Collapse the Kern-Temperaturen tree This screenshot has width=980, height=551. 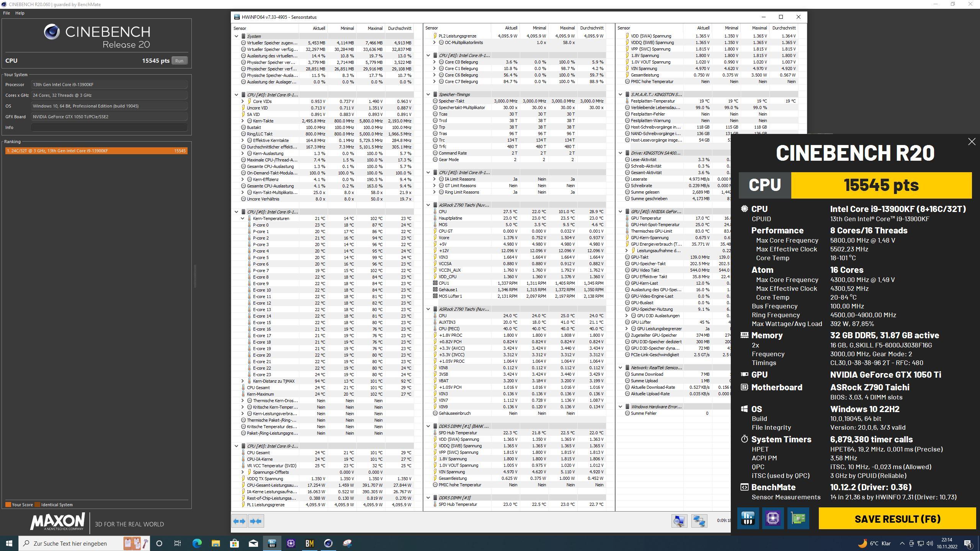[x=243, y=218]
